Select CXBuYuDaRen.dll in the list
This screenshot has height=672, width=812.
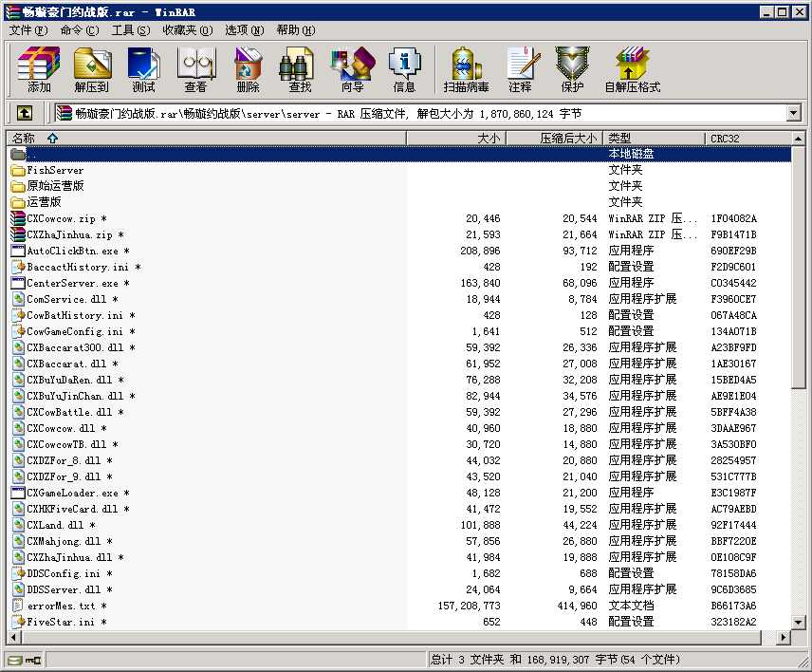pyautogui.click(x=398, y=380)
